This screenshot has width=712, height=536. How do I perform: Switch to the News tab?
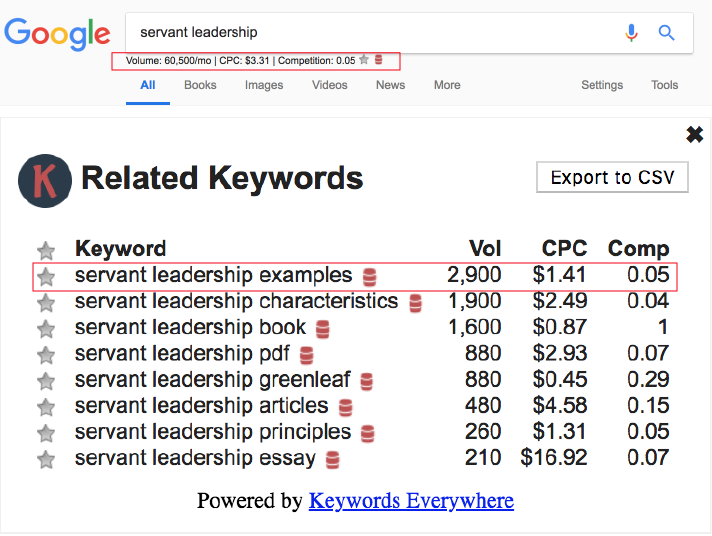tap(391, 85)
